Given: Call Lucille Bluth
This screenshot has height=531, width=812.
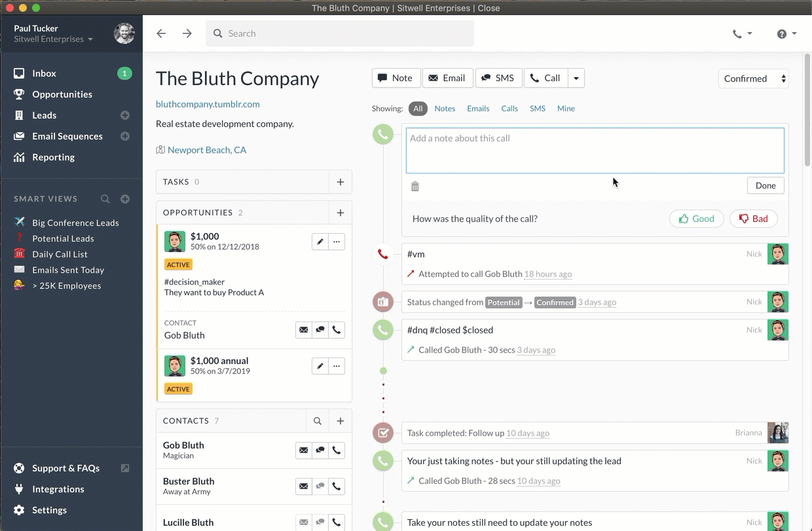Looking at the screenshot, I should (x=337, y=522).
